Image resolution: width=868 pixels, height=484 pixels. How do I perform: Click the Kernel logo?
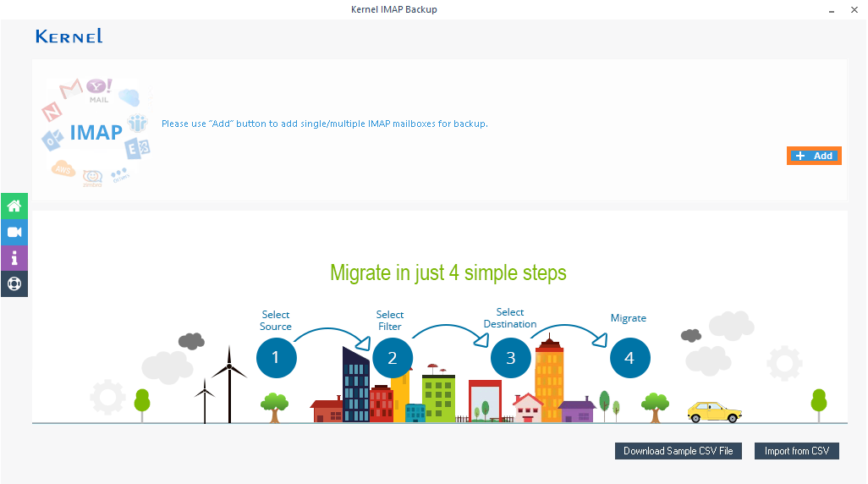point(69,36)
